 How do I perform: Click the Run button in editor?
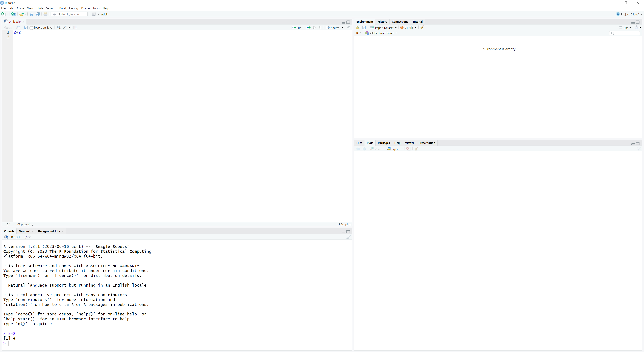coord(296,28)
